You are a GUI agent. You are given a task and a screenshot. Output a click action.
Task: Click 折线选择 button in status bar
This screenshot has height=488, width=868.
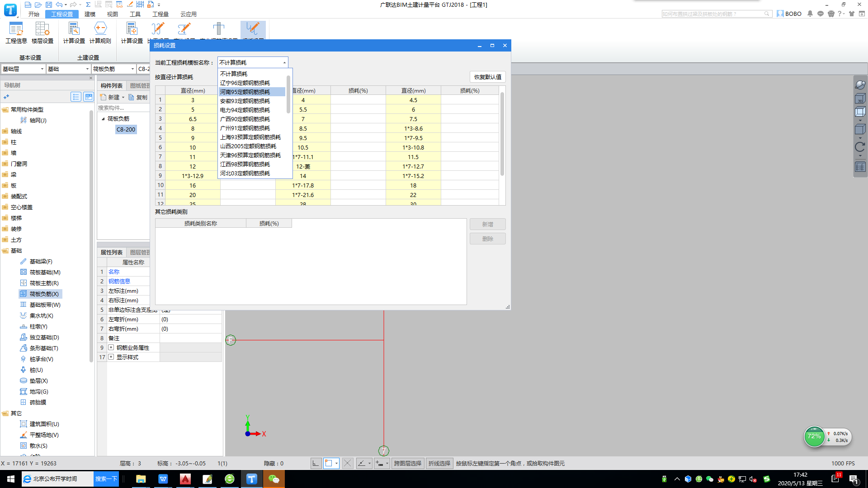click(439, 463)
